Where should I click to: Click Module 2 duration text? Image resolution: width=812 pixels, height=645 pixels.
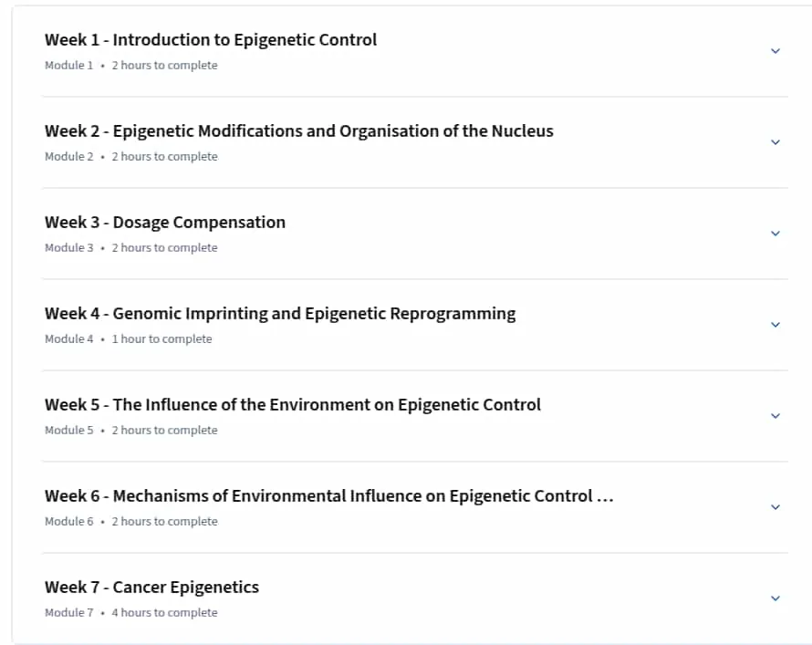pyautogui.click(x=164, y=156)
